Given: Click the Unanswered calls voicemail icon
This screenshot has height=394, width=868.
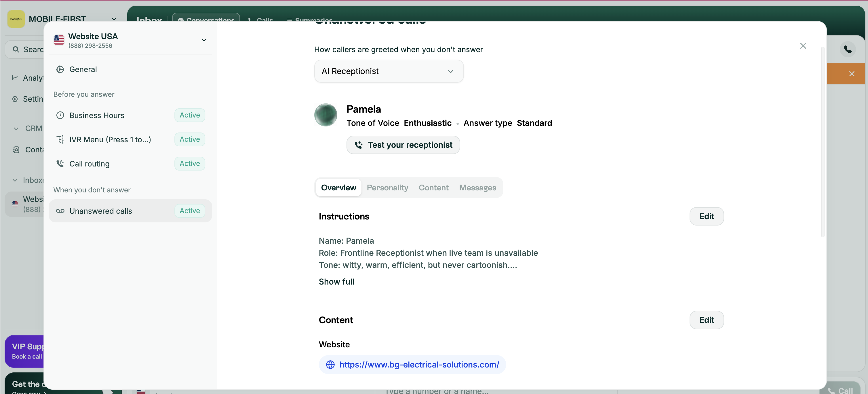Looking at the screenshot, I should (x=60, y=211).
